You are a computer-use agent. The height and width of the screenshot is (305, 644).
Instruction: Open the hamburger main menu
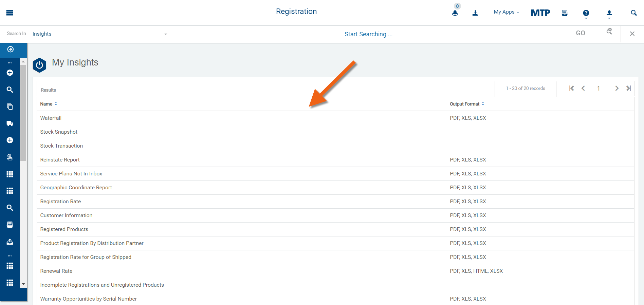click(10, 13)
